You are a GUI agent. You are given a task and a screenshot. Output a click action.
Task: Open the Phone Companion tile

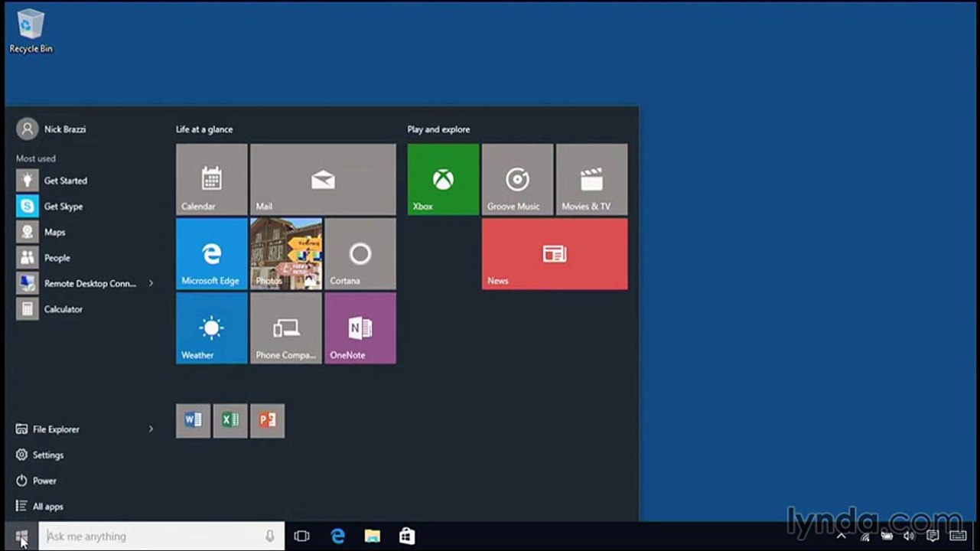click(286, 328)
